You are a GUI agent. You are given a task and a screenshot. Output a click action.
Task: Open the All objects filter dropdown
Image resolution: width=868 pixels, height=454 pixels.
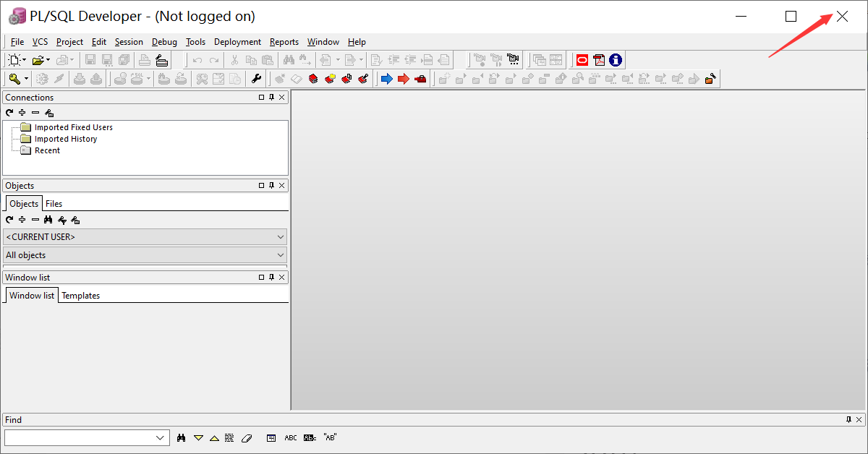281,255
